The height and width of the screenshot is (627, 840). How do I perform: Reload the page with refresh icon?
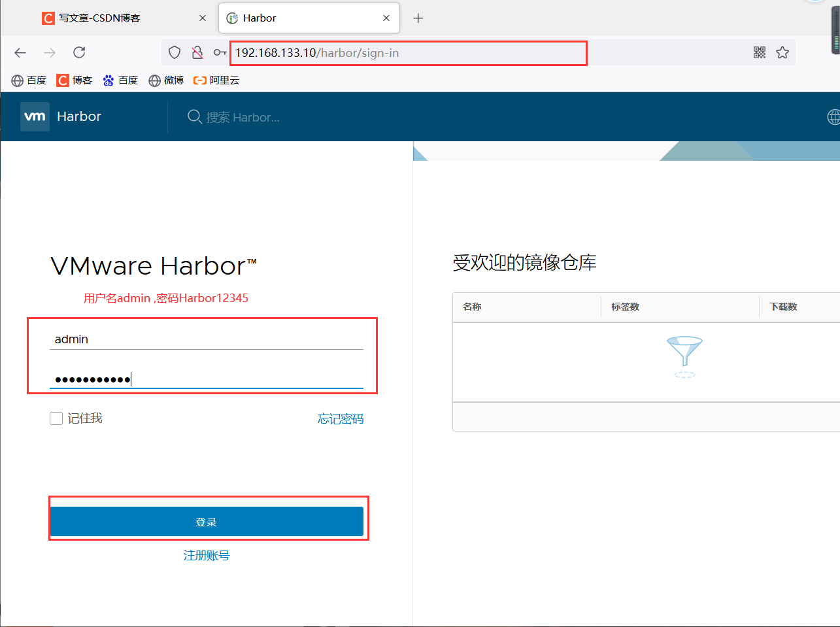[79, 52]
